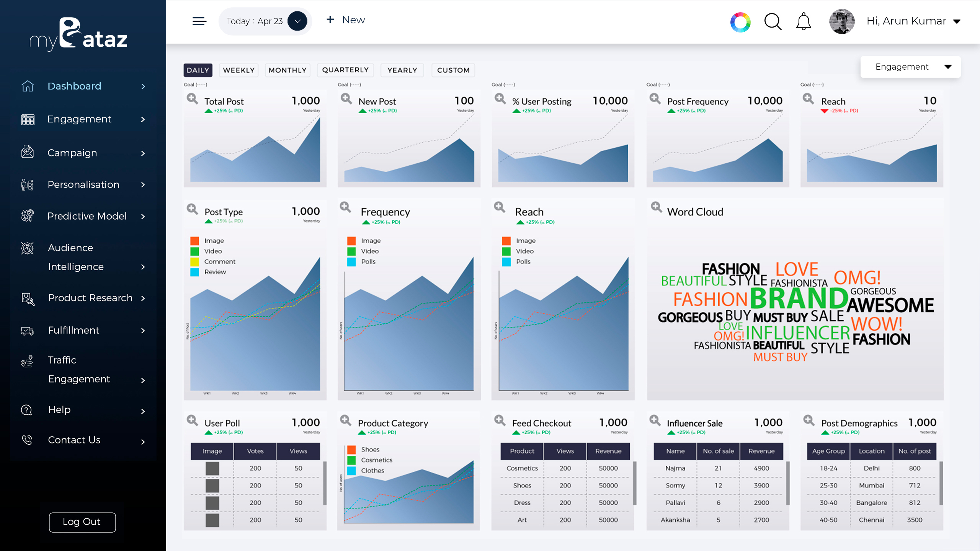Click the Log Out button
The height and width of the screenshot is (551, 980).
pyautogui.click(x=82, y=522)
